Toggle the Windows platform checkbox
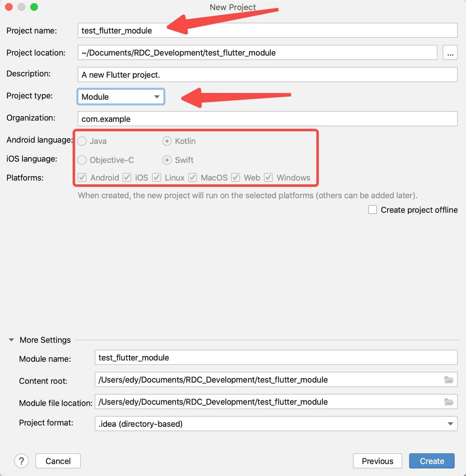The height and width of the screenshot is (476, 466). [268, 177]
